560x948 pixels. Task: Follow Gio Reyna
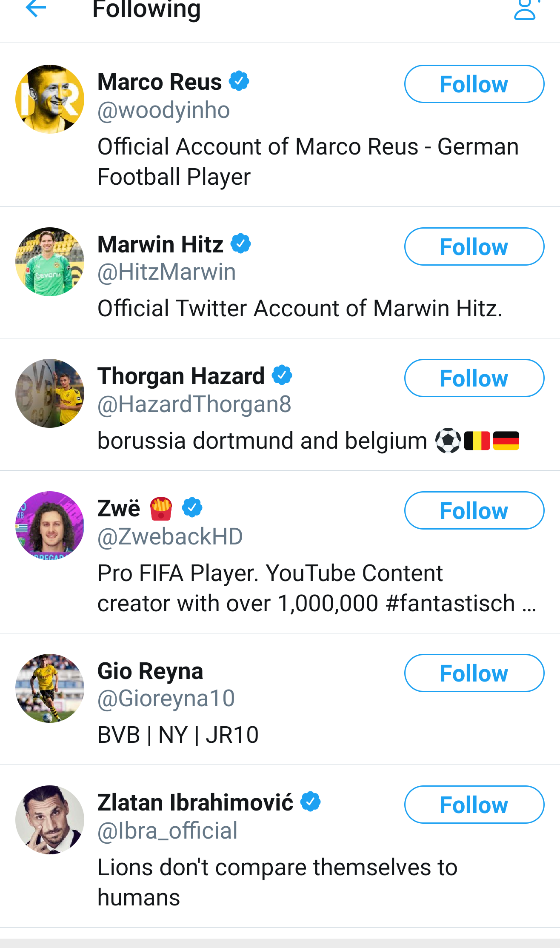474,673
